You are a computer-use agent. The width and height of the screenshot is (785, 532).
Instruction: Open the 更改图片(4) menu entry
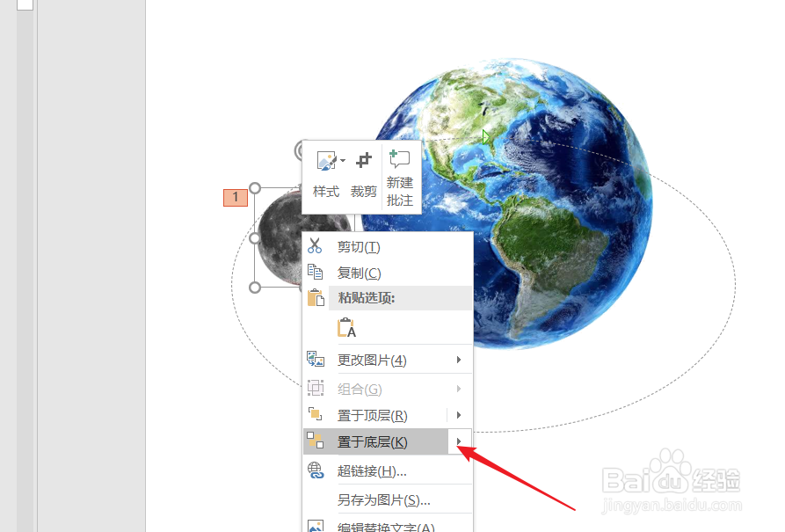pos(388,360)
